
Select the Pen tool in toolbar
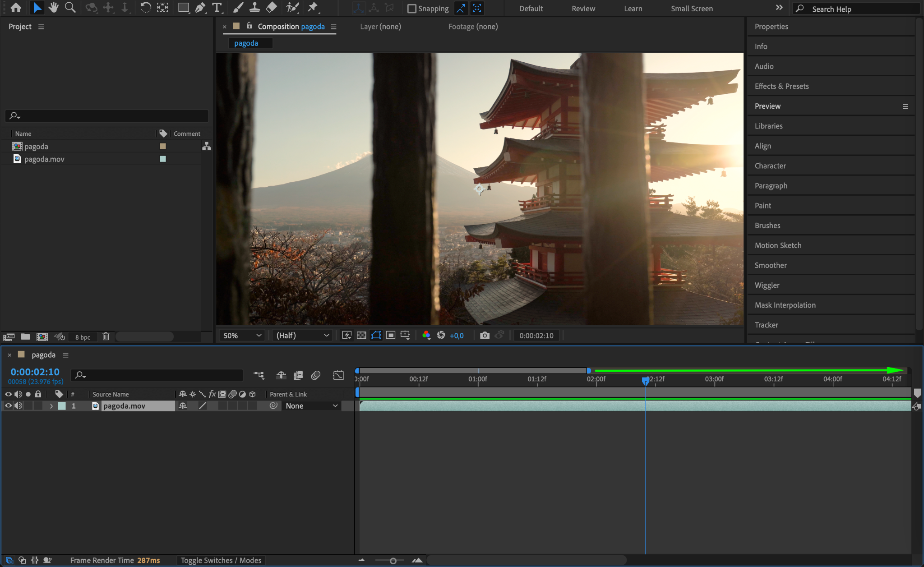pos(200,8)
